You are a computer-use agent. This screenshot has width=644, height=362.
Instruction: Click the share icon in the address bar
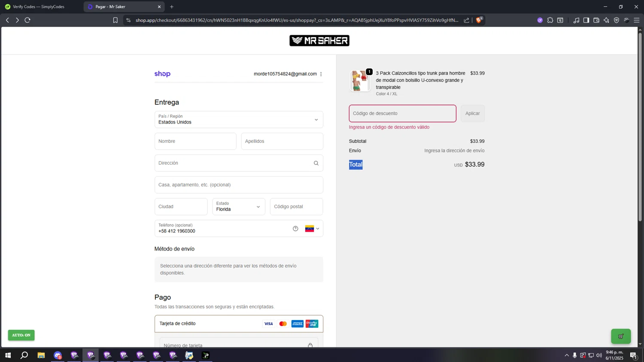[x=466, y=20]
